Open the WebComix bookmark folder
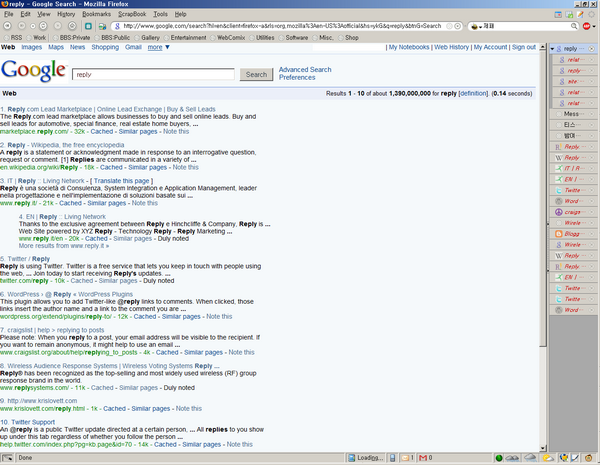The height and width of the screenshot is (465, 600). [x=227, y=38]
